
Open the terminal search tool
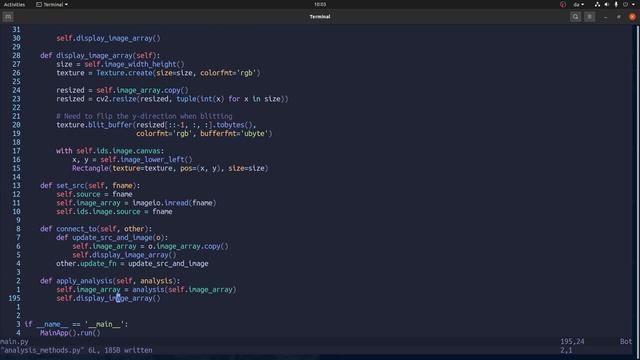(576, 17)
